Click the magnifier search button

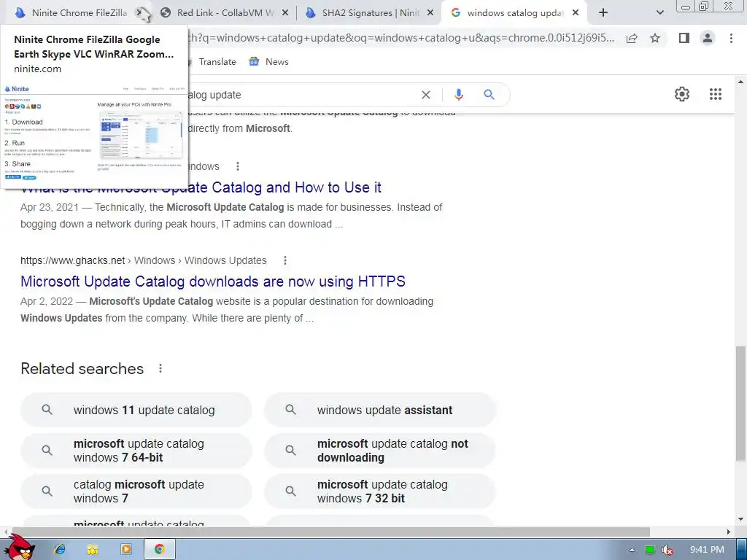pyautogui.click(x=489, y=95)
